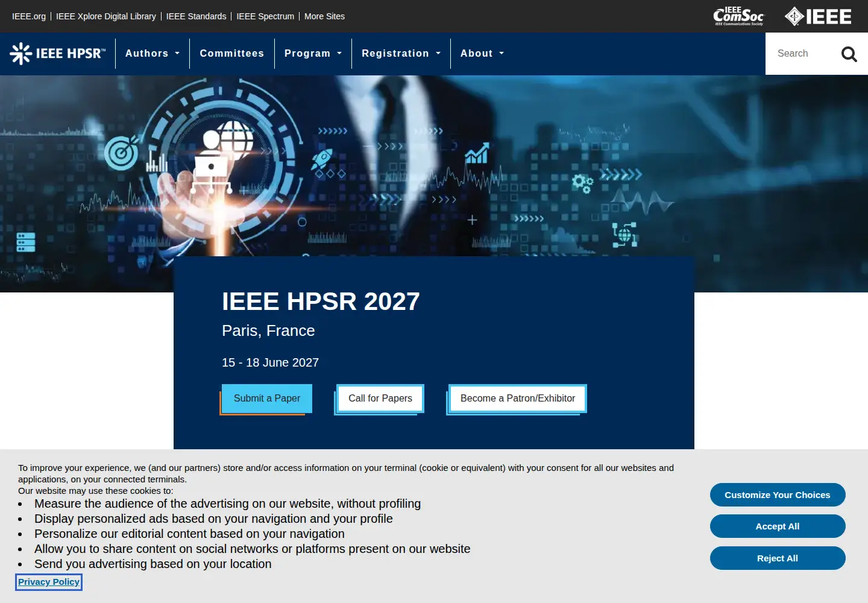Open the Committees menu item
Screen dimensions: 868x603
coord(232,54)
